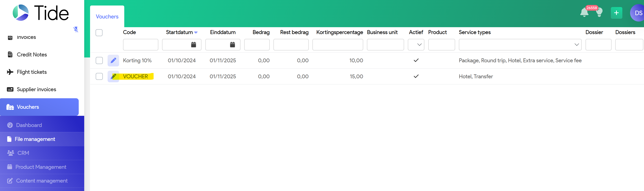
Task: Check the VOUCHER row checkbox
Action: coord(99,76)
